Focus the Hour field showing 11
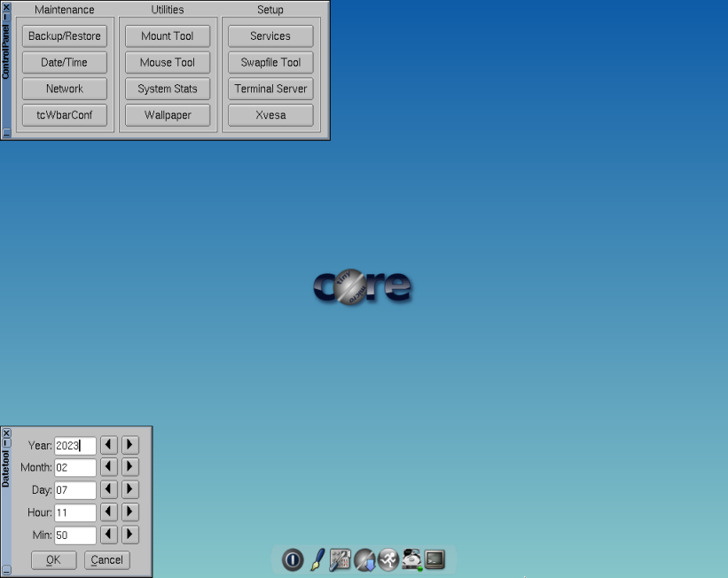This screenshot has height=578, width=728. (x=75, y=512)
